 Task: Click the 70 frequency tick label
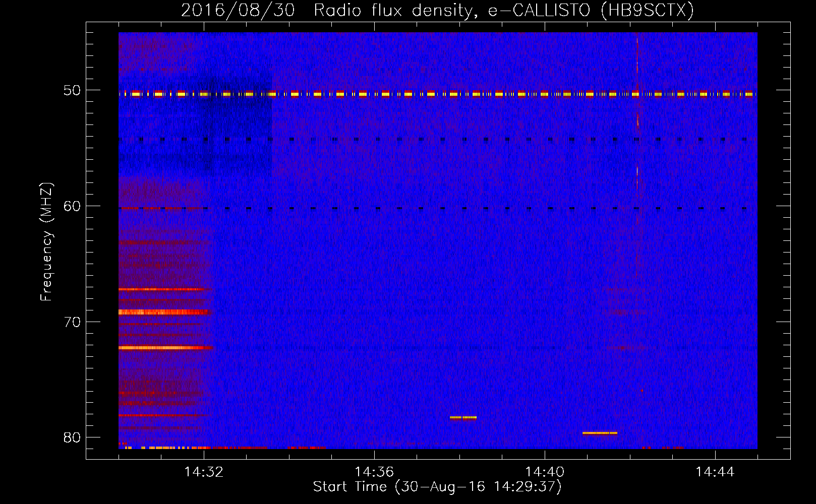(x=72, y=322)
